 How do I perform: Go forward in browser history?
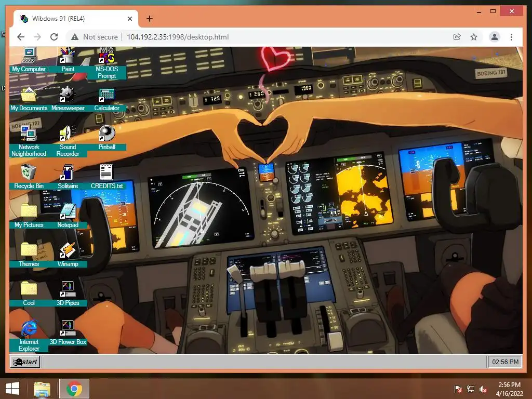click(x=37, y=37)
